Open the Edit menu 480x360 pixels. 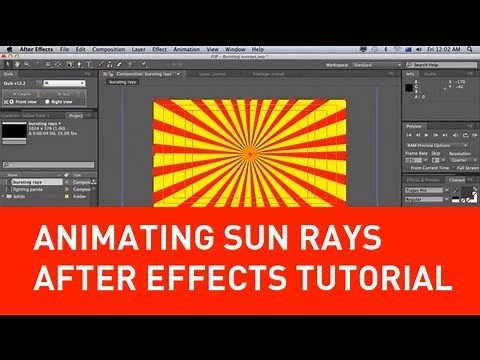click(x=80, y=49)
